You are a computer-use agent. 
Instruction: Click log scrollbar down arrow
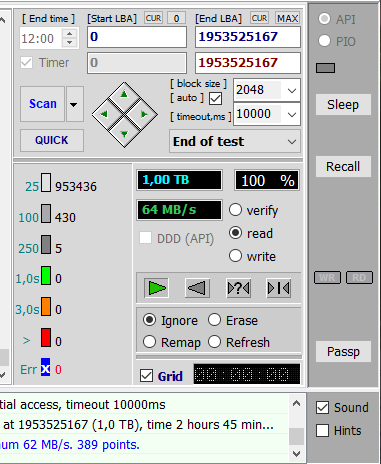(x=296, y=453)
